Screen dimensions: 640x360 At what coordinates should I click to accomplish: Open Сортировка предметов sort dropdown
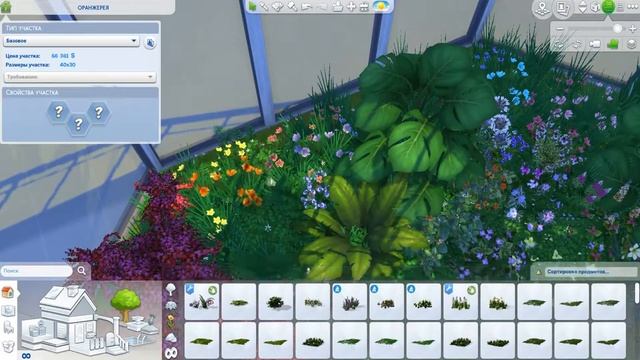[x=590, y=271]
